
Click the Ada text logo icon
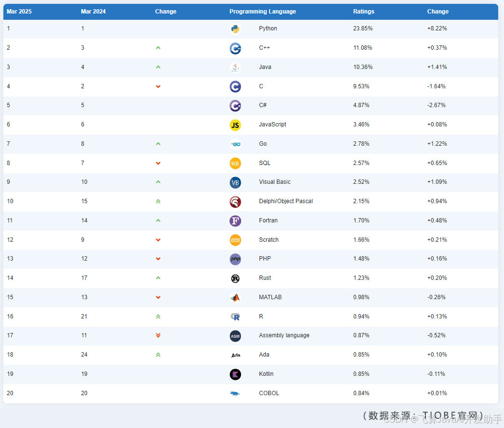coord(236,355)
